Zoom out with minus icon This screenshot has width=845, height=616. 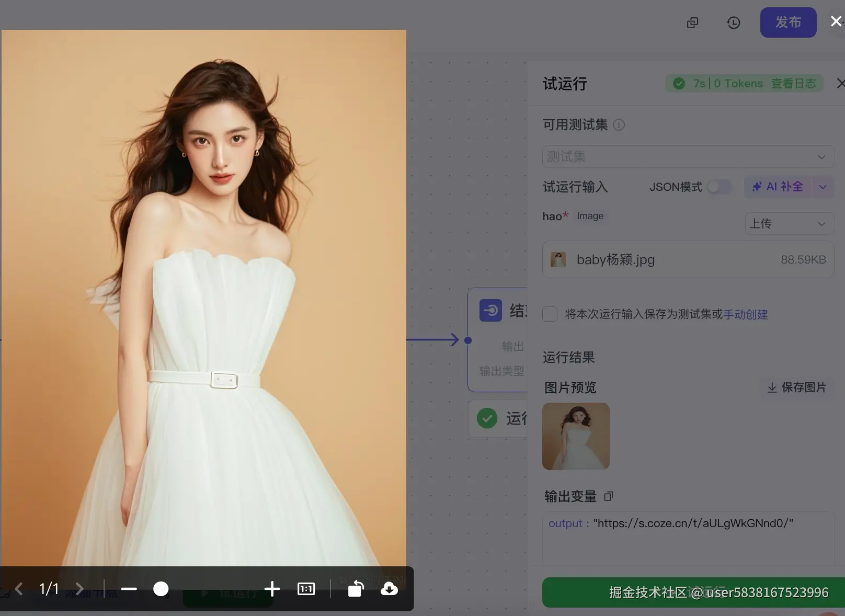[129, 589]
